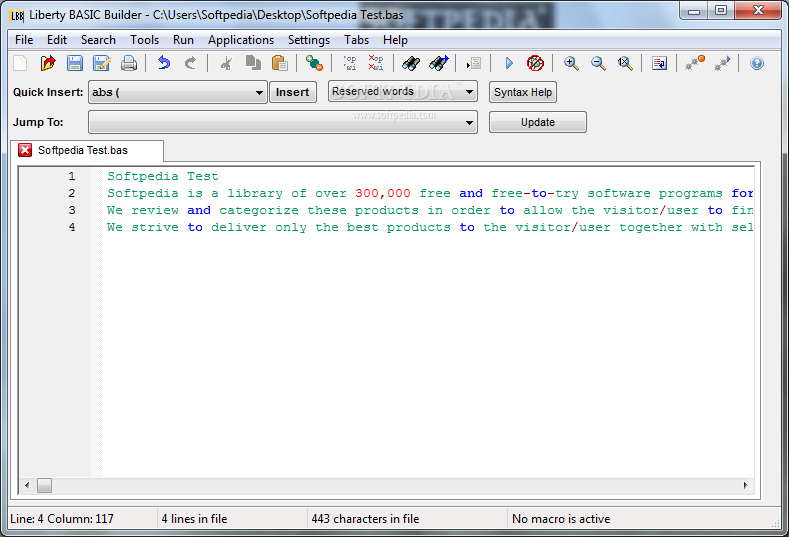This screenshot has width=789, height=537.
Task: Click the green and orange spheres toolbar icon
Action: (314, 63)
